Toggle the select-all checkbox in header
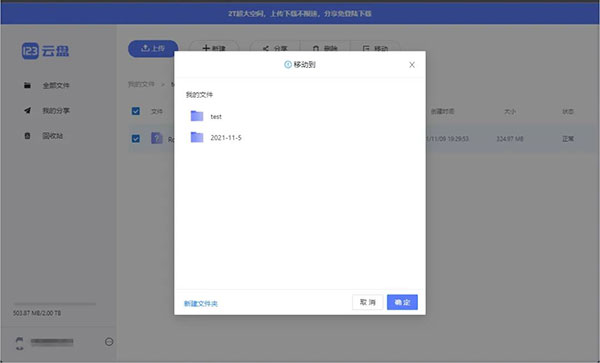Image resolution: width=600 pixels, height=363 pixels. coord(135,111)
